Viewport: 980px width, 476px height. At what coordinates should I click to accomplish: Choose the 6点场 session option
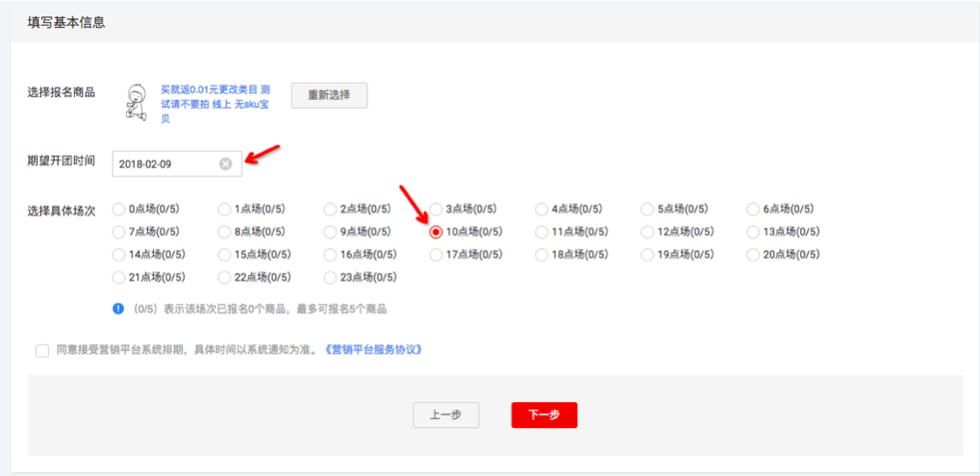[x=754, y=209]
